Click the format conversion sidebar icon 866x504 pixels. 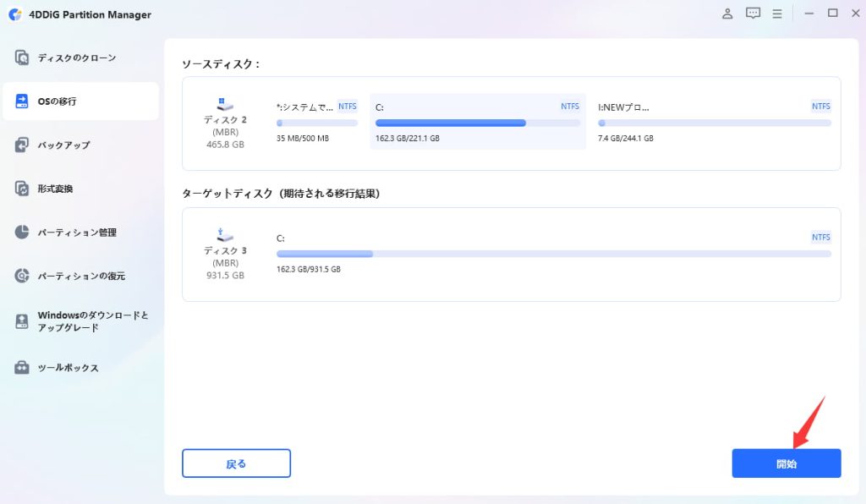pos(21,189)
